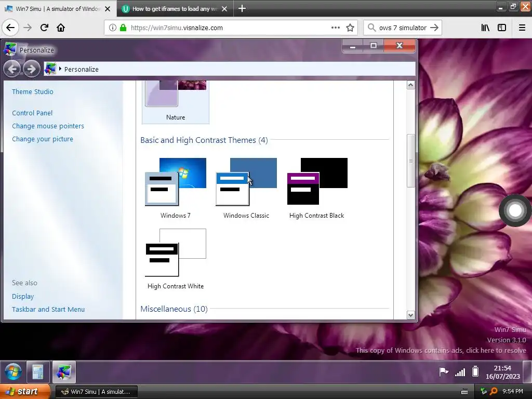This screenshot has height=399, width=532.
Task: Select the Nature theme
Action: click(176, 102)
